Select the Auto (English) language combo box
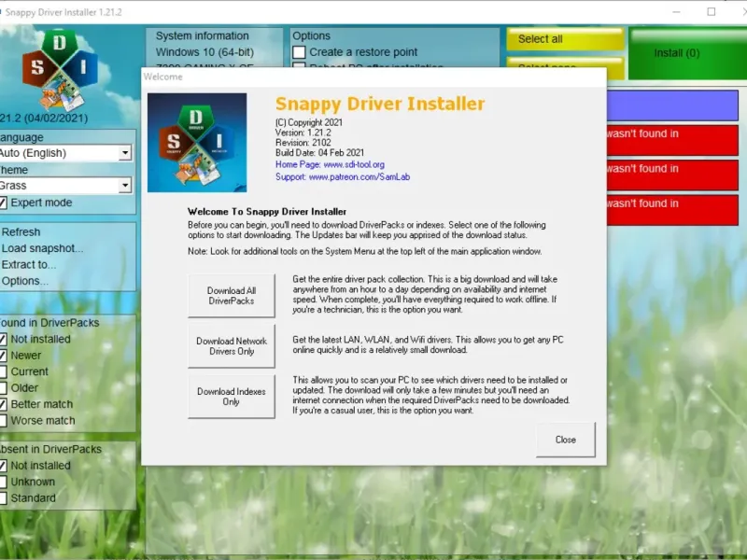This screenshot has width=747, height=560. 65,153
